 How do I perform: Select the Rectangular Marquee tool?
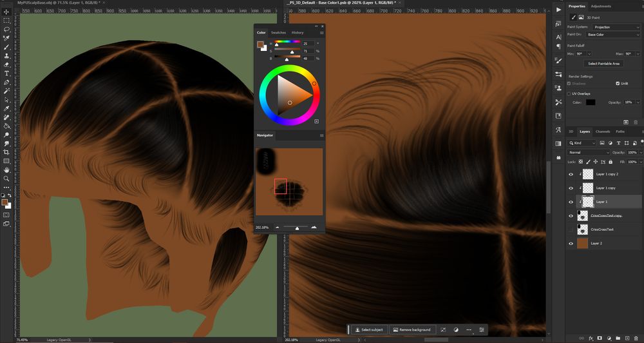pos(6,21)
